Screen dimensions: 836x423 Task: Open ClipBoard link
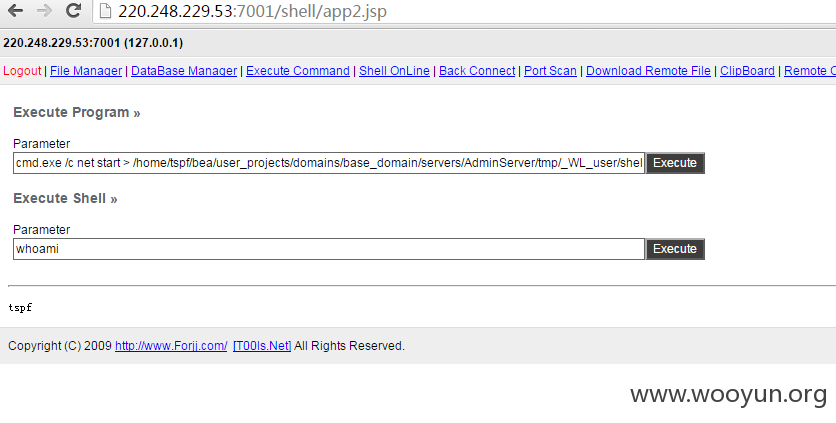747,71
